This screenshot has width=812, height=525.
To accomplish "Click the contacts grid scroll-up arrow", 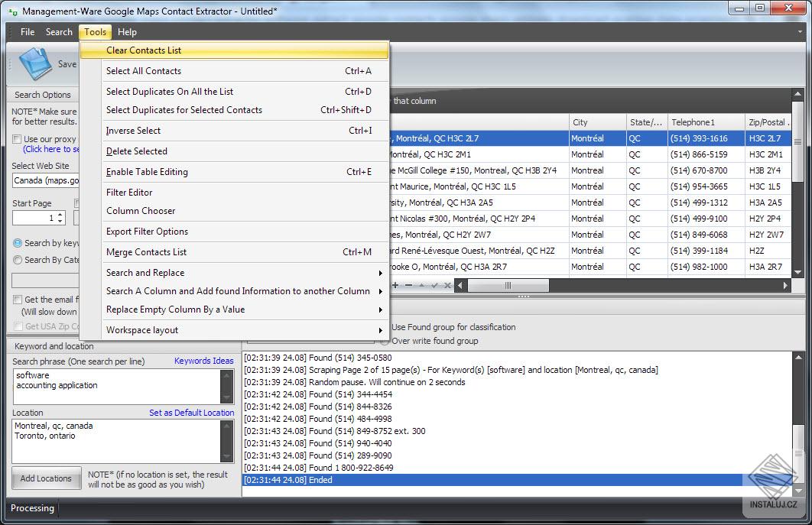I will click(x=797, y=94).
